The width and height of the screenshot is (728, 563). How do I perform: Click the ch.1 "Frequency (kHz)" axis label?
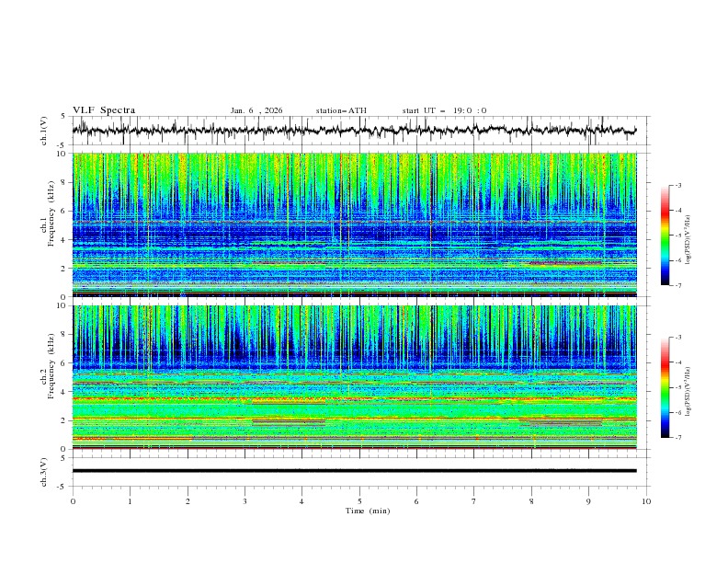point(51,213)
